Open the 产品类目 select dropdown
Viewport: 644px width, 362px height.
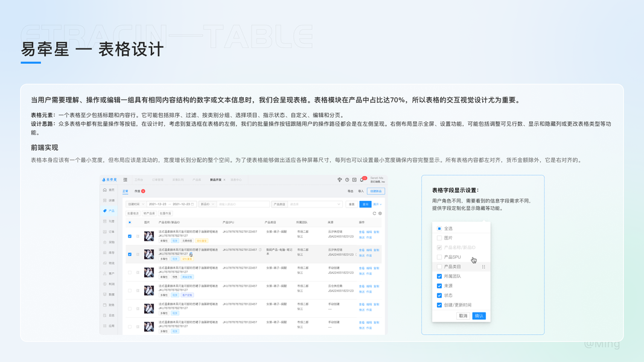click(314, 204)
